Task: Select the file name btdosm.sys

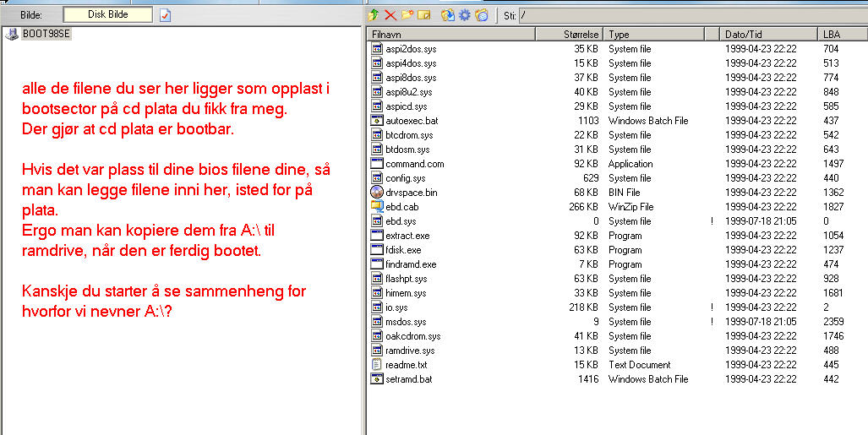Action: click(x=407, y=150)
